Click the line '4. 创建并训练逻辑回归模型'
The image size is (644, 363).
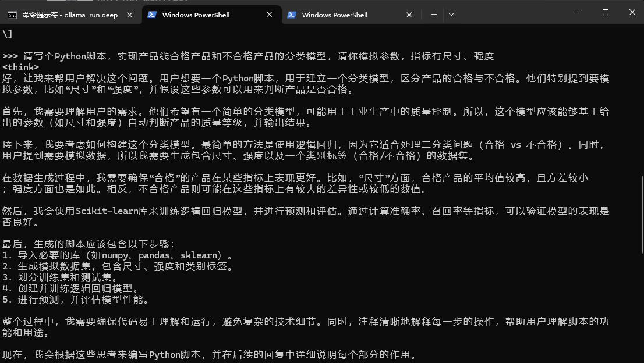(x=70, y=289)
